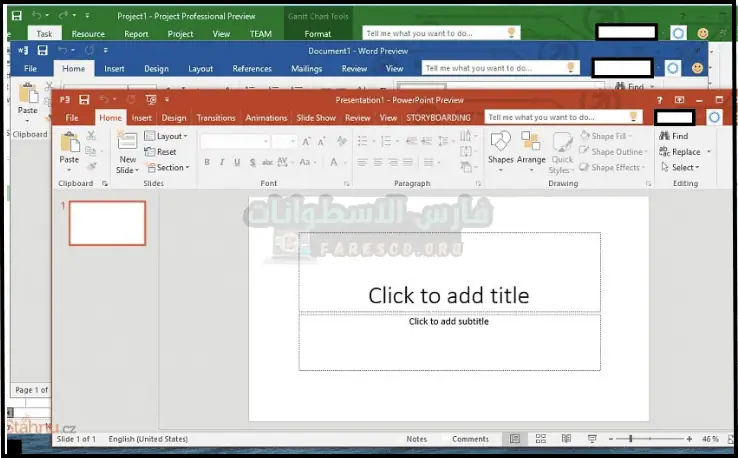Save presentation using PowerPoint title bar icon
Screen dimensions: 738x458
[x=83, y=100]
